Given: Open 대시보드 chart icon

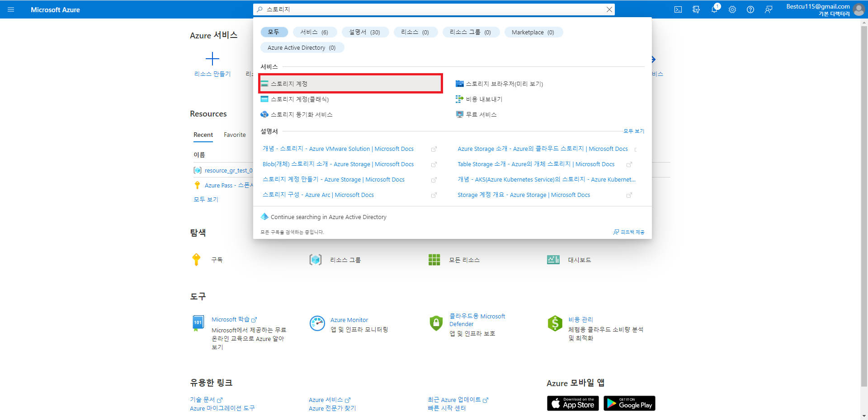Looking at the screenshot, I should coord(553,260).
